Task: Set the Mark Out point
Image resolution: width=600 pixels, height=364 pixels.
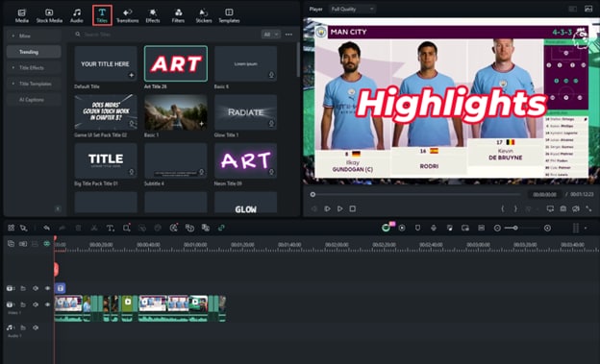Action: (515, 208)
